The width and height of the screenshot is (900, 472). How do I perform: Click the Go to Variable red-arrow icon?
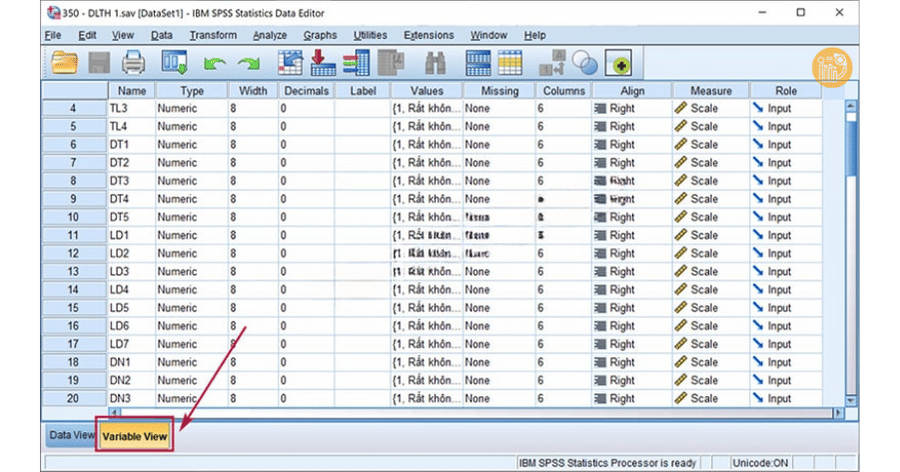click(323, 63)
